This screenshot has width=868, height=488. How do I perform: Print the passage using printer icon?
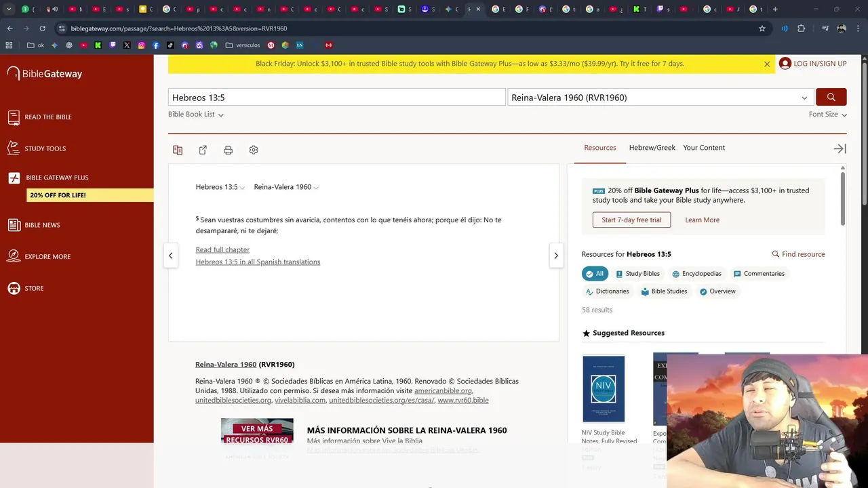coord(228,150)
